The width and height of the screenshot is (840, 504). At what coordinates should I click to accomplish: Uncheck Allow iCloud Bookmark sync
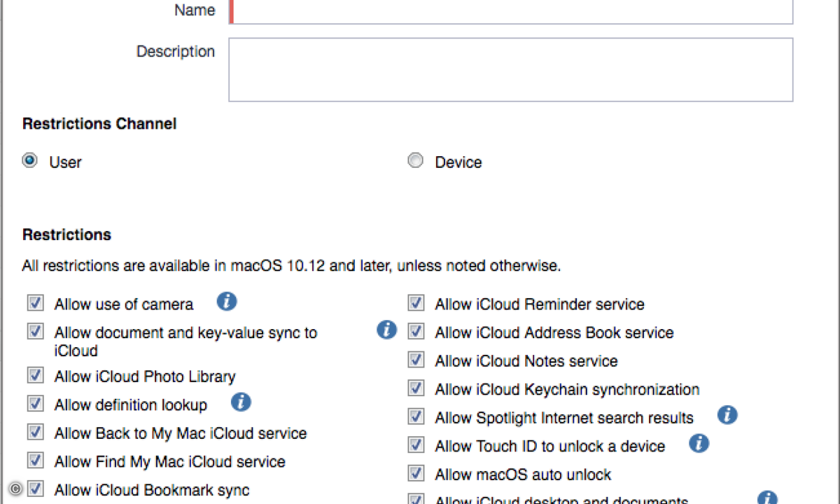pyautogui.click(x=36, y=489)
